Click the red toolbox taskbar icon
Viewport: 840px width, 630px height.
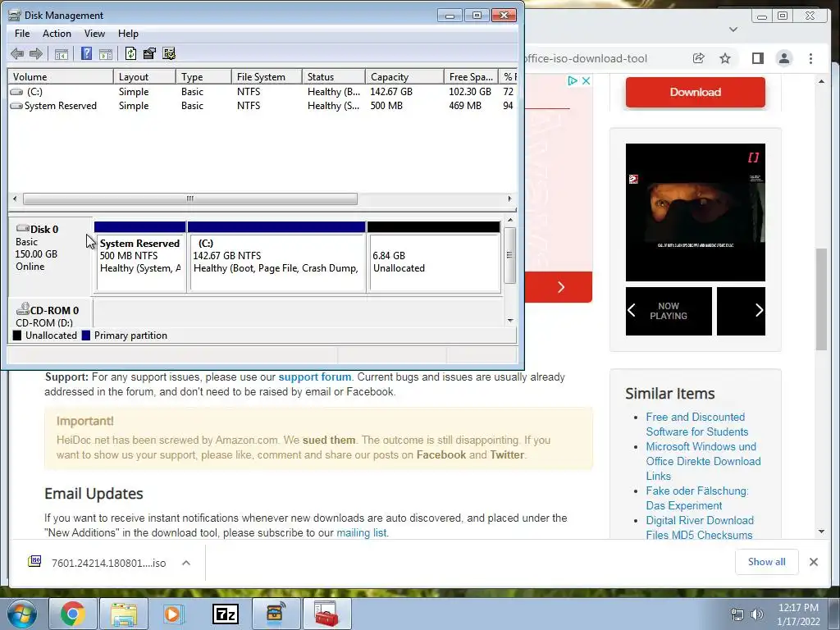pyautogui.click(x=326, y=614)
